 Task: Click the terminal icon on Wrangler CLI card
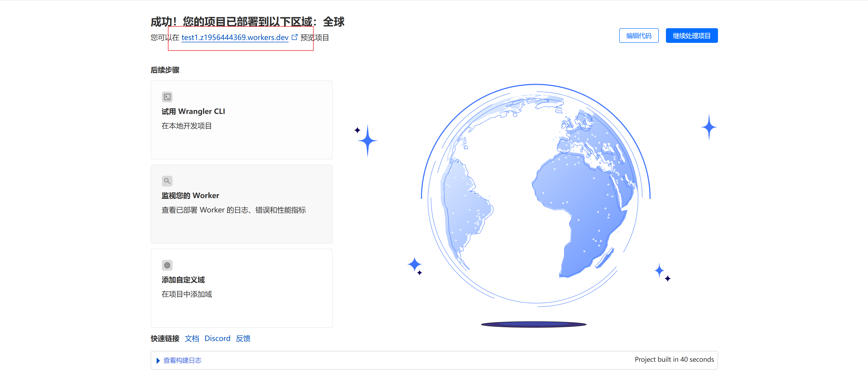pyautogui.click(x=167, y=97)
